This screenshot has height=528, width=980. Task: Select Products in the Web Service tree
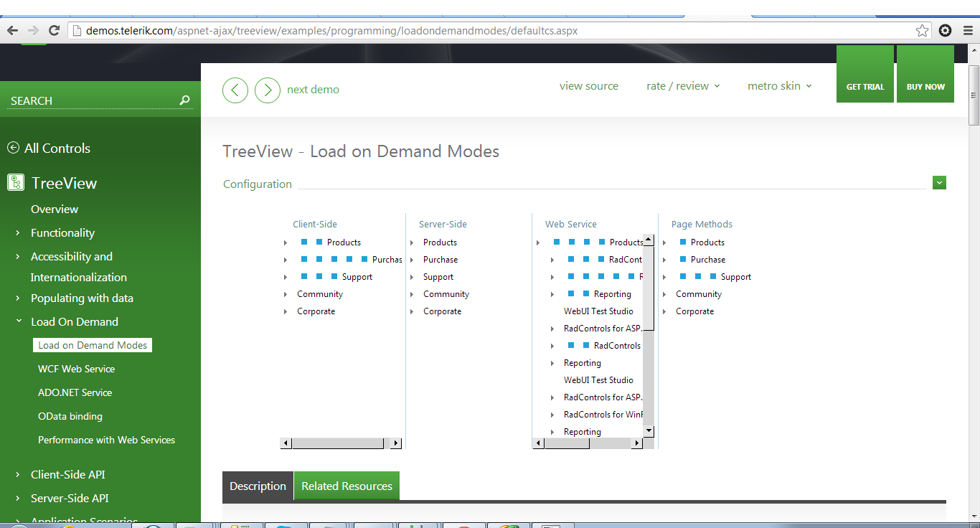pyautogui.click(x=626, y=242)
